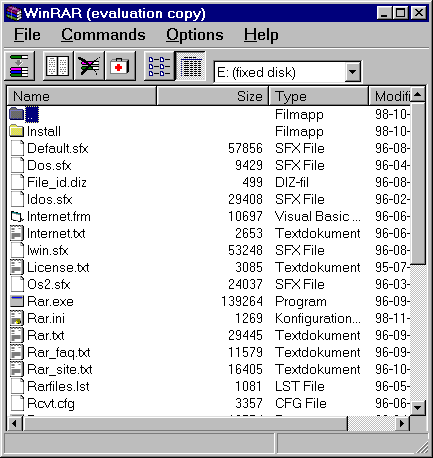Viewport: 433px width, 458px height.
Task: Click the WinRAR title bar books icon
Action: (x=14, y=13)
